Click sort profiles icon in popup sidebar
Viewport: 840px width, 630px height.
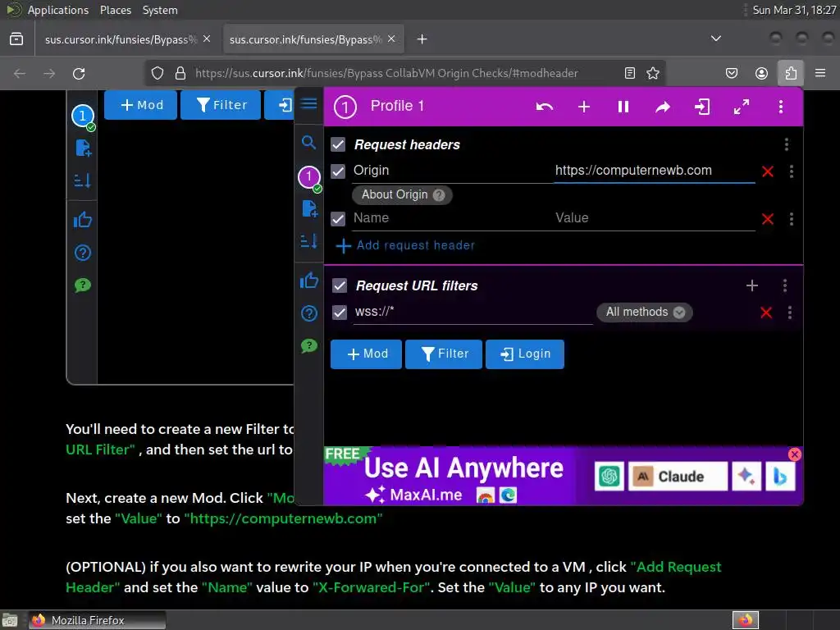click(x=309, y=241)
